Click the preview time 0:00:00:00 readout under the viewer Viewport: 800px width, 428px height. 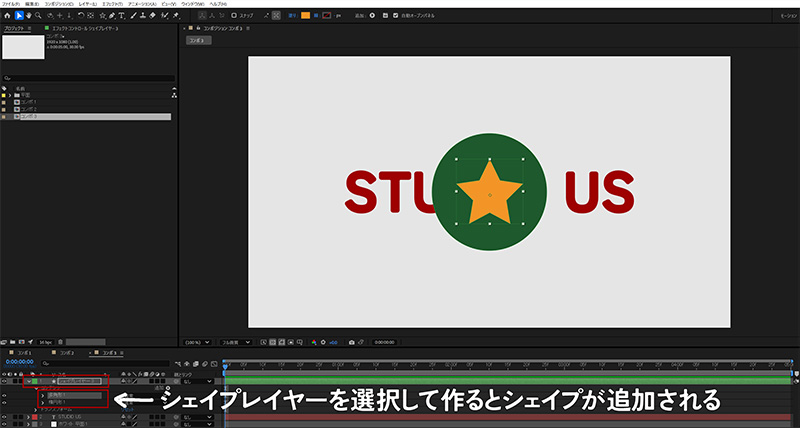pyautogui.click(x=385, y=342)
